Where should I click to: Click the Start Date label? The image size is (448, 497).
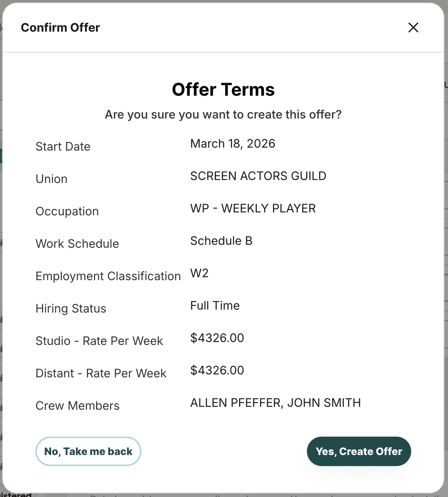pos(63,147)
